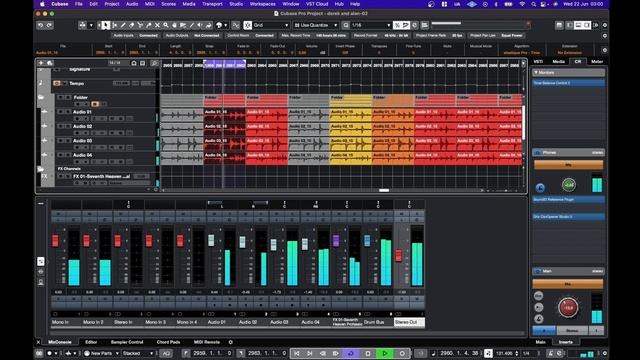The image size is (640, 360).
Task: Click the red Main level knob in Control Room
Action: coord(568,307)
